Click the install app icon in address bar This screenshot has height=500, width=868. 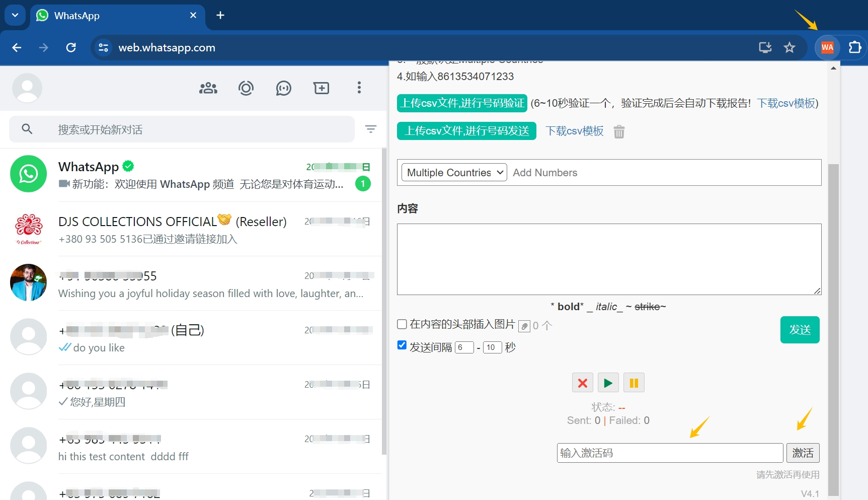pos(765,47)
